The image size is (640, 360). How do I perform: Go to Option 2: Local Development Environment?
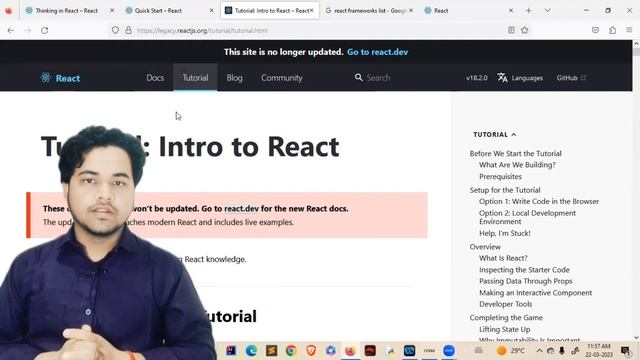527,217
